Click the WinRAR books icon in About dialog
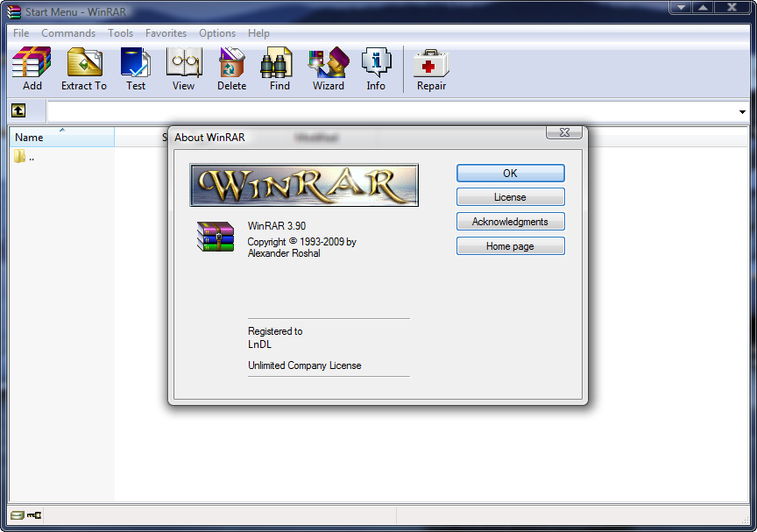This screenshot has height=532, width=757. pos(216,236)
